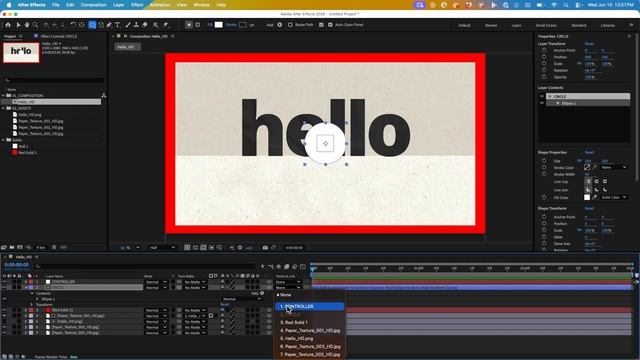Viewport: 640px width, 360px height.
Task: Click the Hello_HD thumbnail in Project panel
Action: [x=21, y=52]
